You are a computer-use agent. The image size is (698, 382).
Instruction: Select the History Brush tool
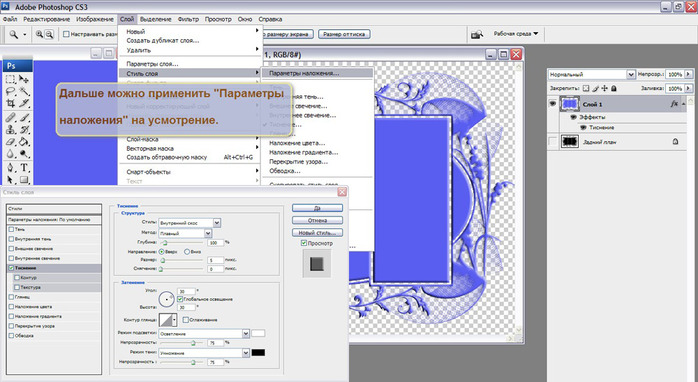point(24,130)
